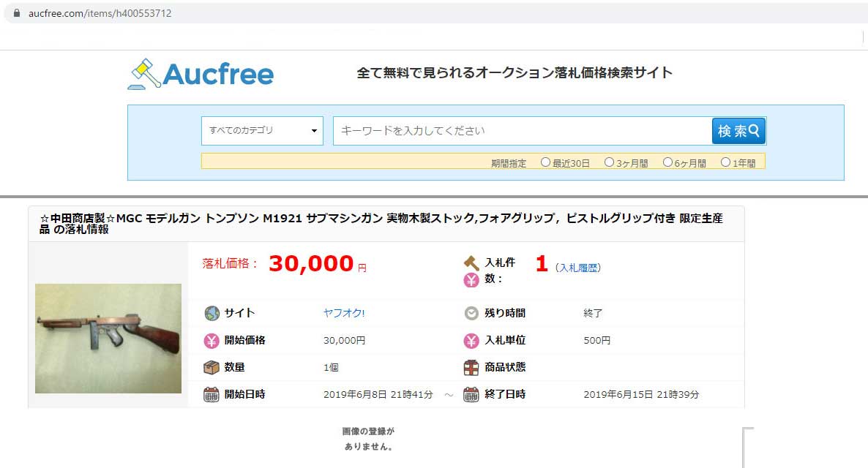Screen dimensions: 868x468
Task: Click the keyword search input field
Action: (x=521, y=131)
